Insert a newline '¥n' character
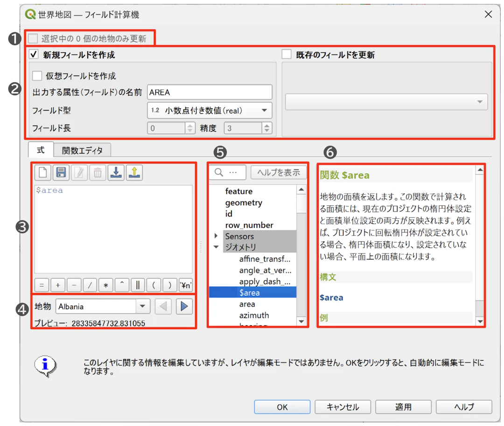 pos(186,285)
